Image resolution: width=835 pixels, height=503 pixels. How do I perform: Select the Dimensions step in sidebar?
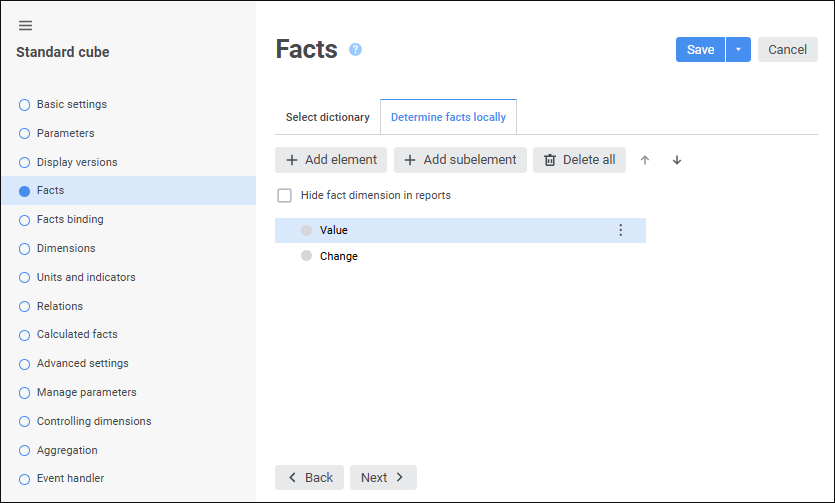point(66,248)
